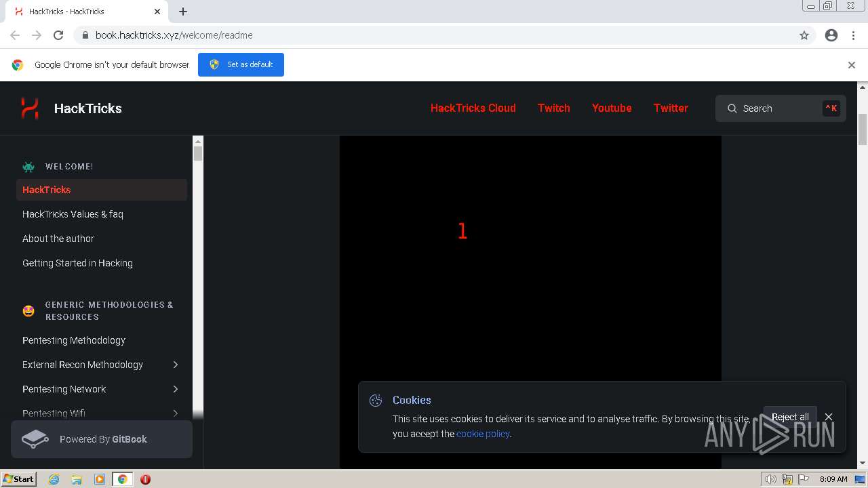Image resolution: width=868 pixels, height=488 pixels.
Task: Click the Chrome logo in notification bar
Action: coord(18,65)
